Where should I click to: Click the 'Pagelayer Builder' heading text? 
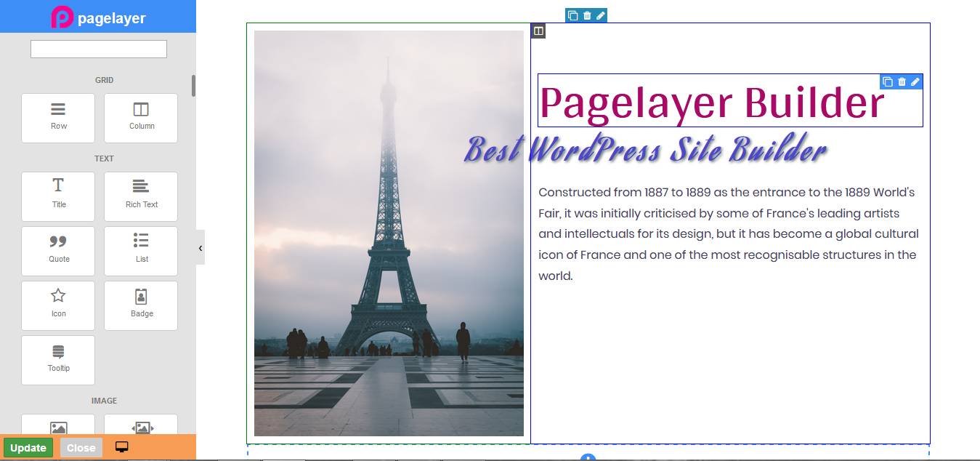[x=712, y=103]
